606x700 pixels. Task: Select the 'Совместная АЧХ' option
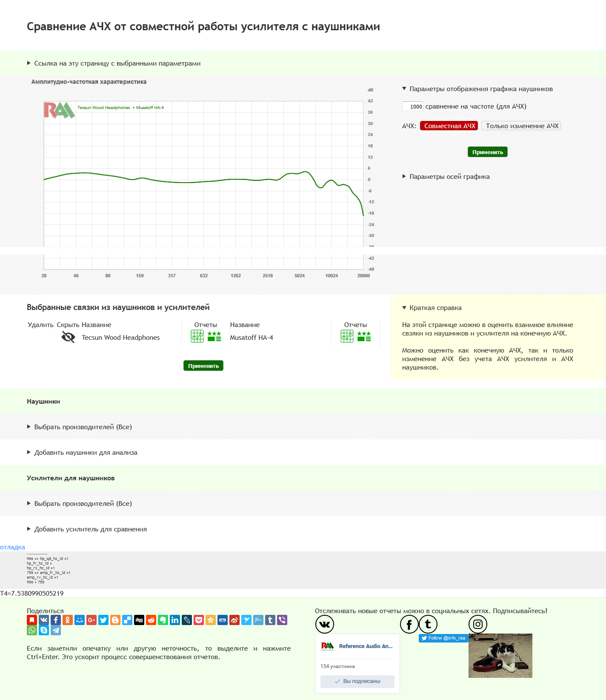point(449,126)
